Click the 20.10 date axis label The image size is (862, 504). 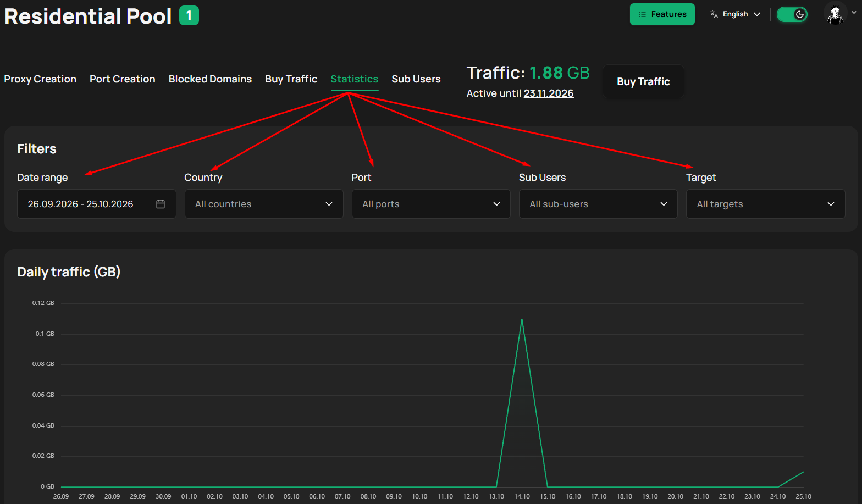pos(675,496)
